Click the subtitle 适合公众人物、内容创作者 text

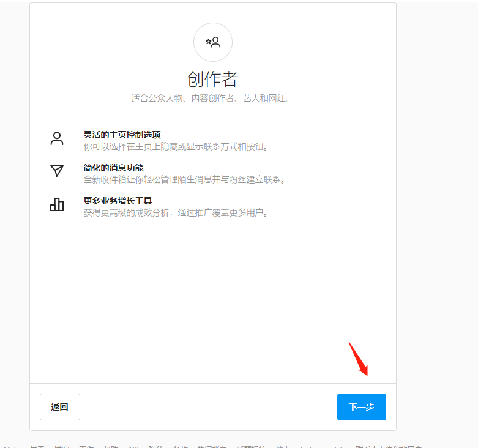(x=211, y=98)
